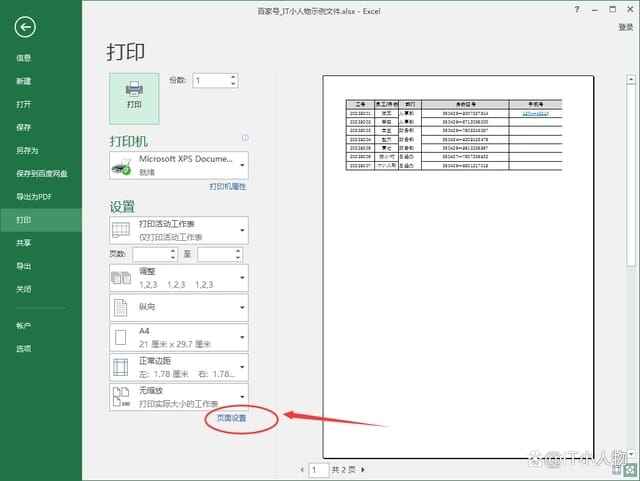Viewport: 640px width, 481px height.
Task: Maximize the Excel window
Action: (x=613, y=10)
